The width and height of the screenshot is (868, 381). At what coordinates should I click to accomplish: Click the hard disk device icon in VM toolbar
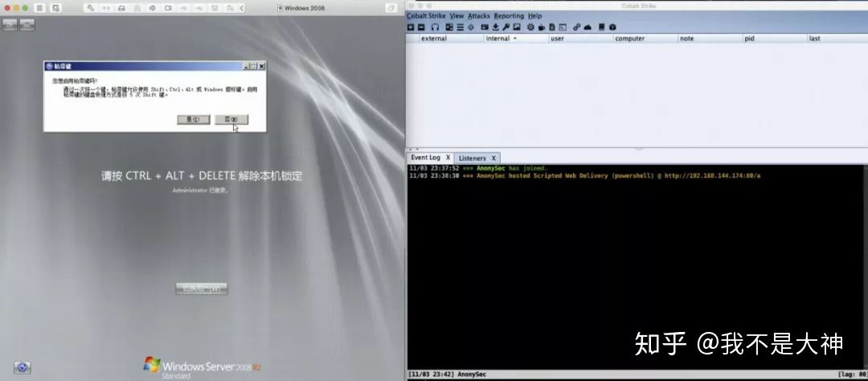[x=121, y=8]
